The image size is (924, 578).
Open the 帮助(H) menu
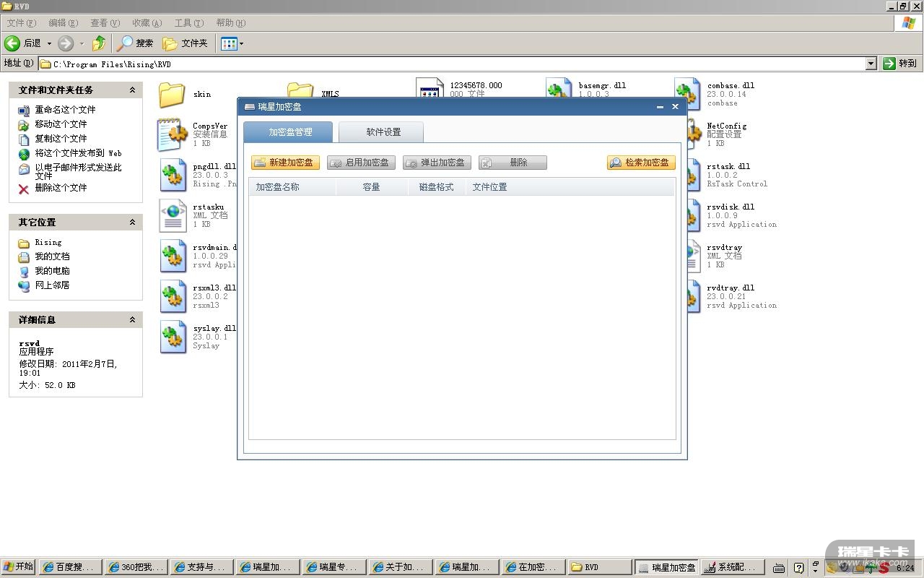point(231,23)
